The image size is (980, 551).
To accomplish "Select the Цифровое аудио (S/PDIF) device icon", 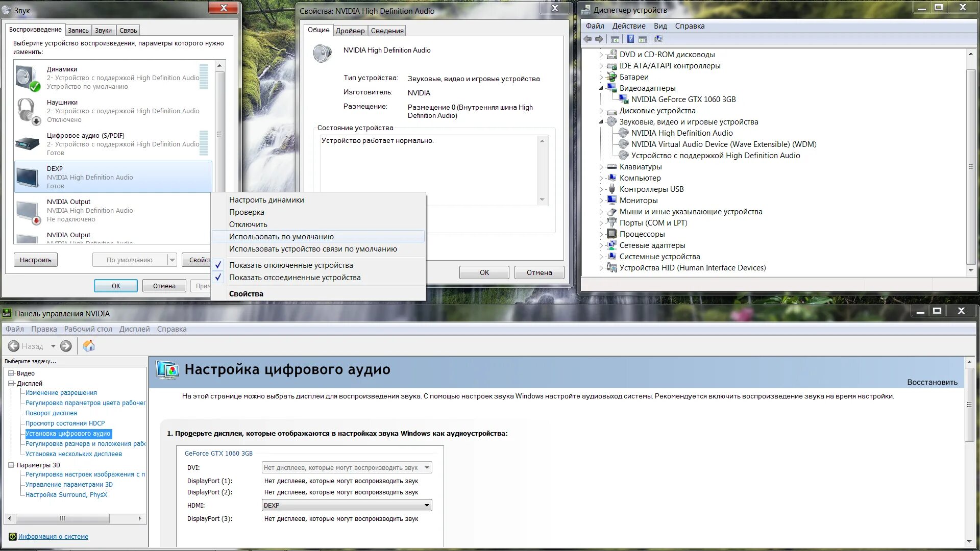I will coord(27,144).
